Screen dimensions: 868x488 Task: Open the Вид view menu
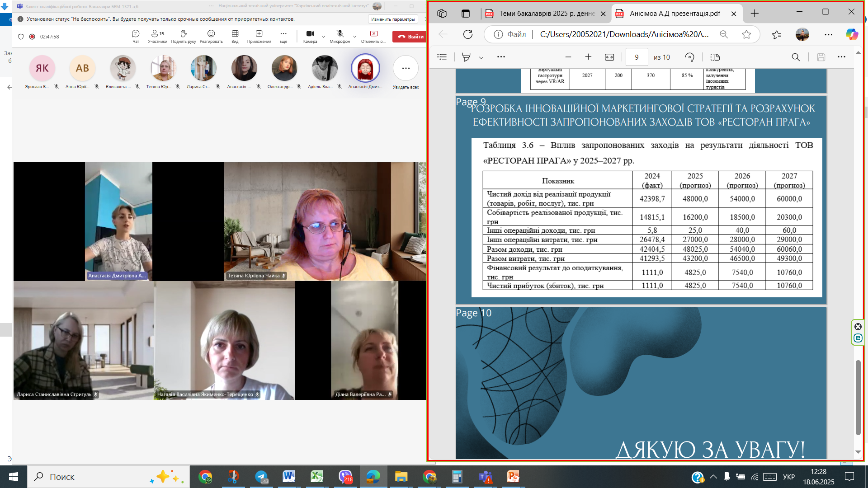235,36
